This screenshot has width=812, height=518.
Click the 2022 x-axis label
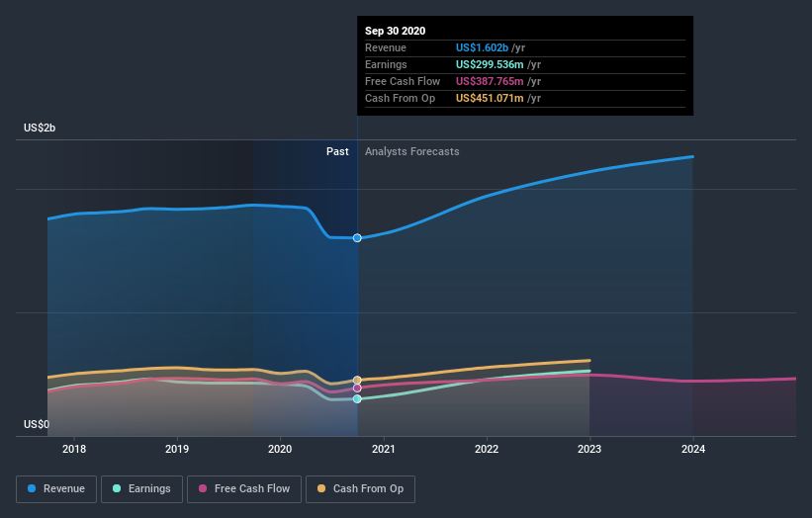(x=487, y=449)
